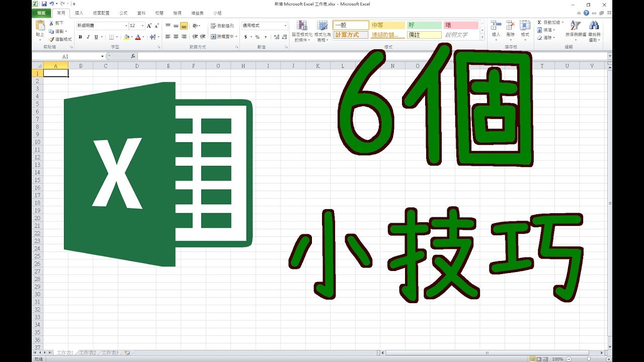Image resolution: width=644 pixels, height=362 pixels.
Task: Expand the cell styles gallery
Action: 482,37
